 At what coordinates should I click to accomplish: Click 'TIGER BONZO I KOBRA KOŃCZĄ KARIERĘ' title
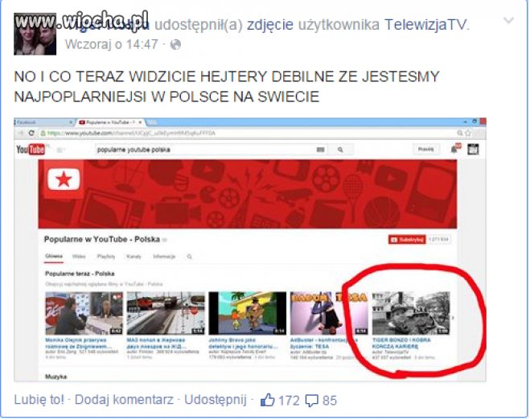(401, 343)
